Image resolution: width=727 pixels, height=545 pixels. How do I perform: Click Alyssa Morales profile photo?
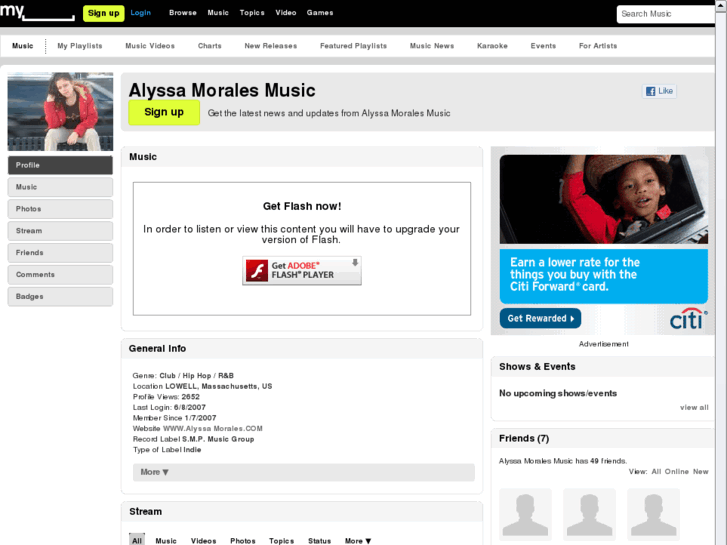pos(60,111)
